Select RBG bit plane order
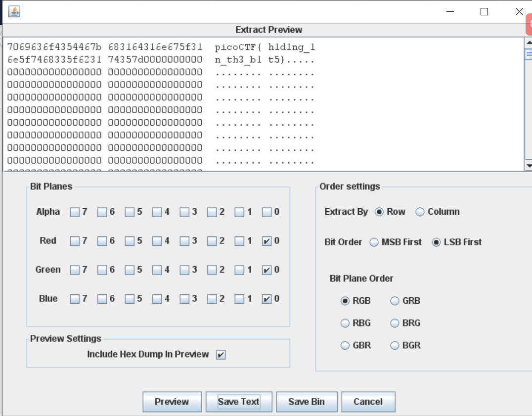 pyautogui.click(x=345, y=323)
